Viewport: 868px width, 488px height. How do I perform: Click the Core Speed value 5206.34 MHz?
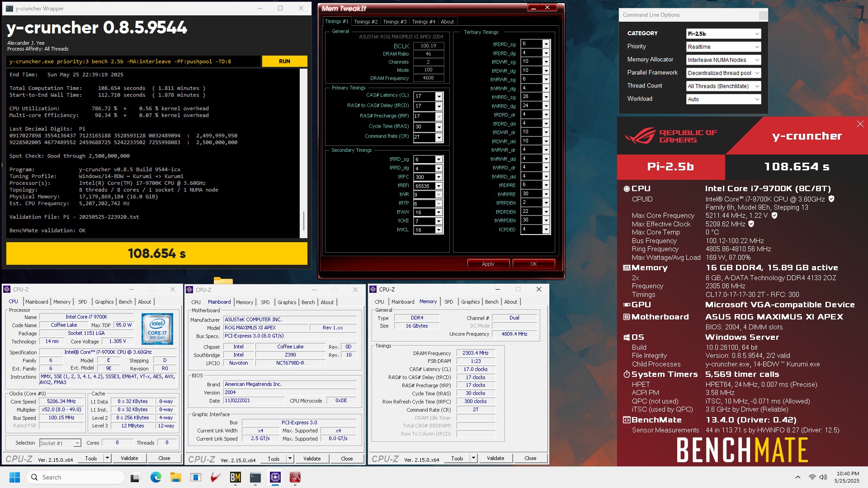pyautogui.click(x=61, y=401)
